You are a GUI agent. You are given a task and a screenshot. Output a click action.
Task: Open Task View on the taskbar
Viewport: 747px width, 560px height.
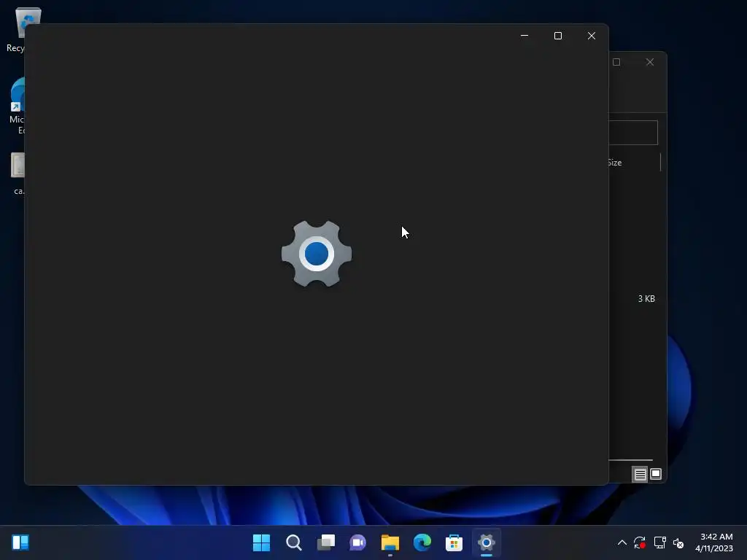326,542
